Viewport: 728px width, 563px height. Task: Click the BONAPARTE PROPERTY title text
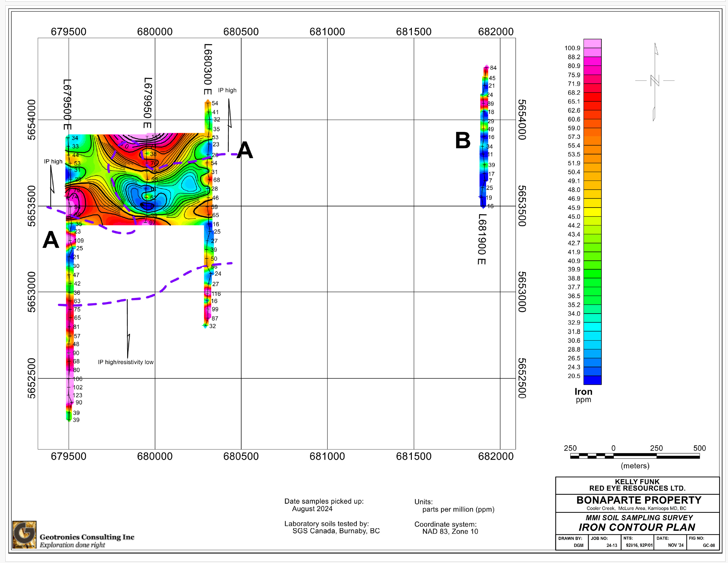(x=638, y=500)
